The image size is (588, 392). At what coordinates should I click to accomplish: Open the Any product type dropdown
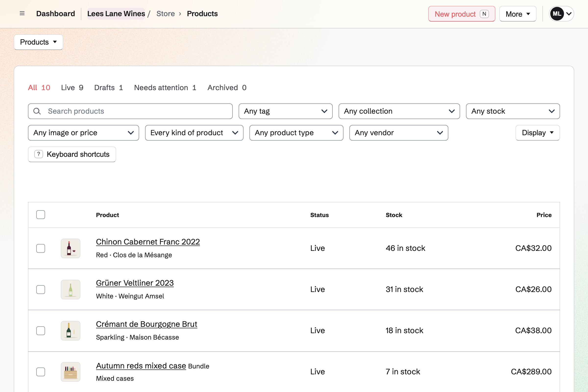click(x=296, y=133)
